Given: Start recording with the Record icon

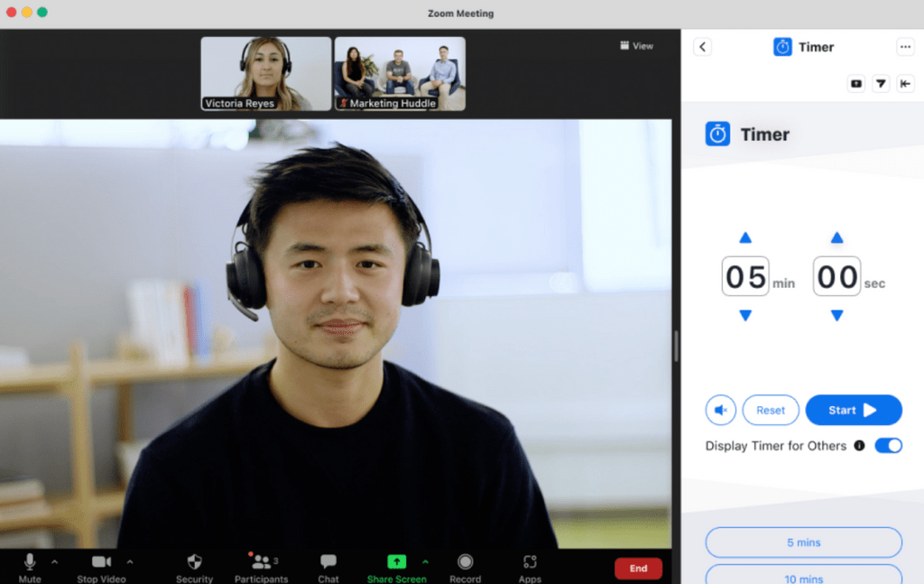Looking at the screenshot, I should pyautogui.click(x=465, y=560).
